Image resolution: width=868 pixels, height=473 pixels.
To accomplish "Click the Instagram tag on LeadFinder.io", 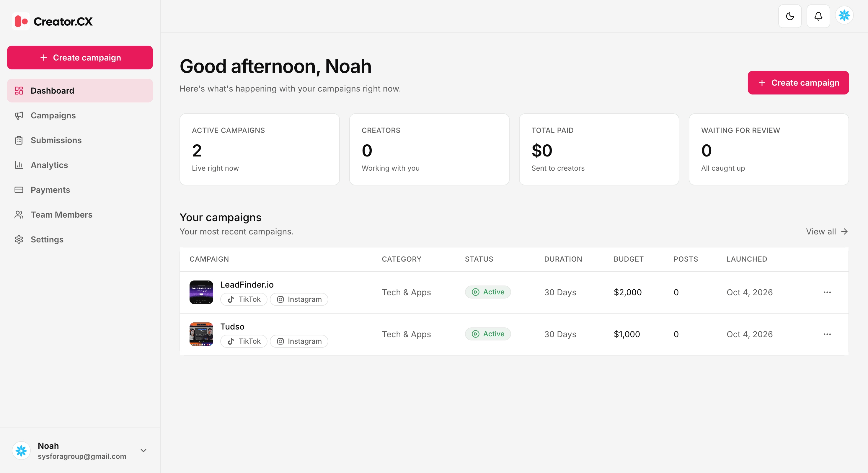I will tap(299, 299).
